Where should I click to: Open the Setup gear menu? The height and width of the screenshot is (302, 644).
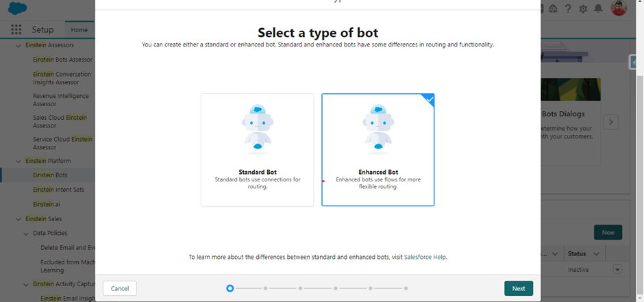[583, 9]
